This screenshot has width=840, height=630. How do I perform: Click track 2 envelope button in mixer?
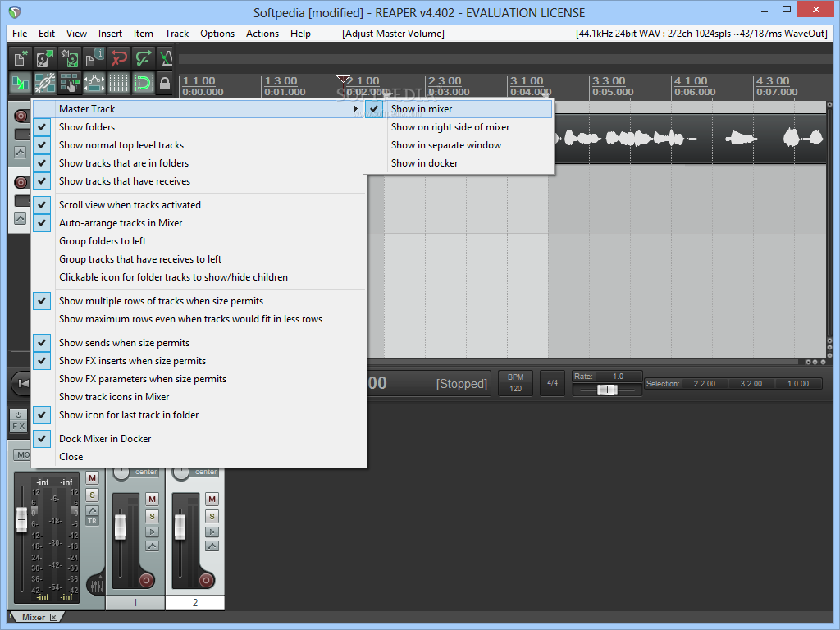click(212, 546)
